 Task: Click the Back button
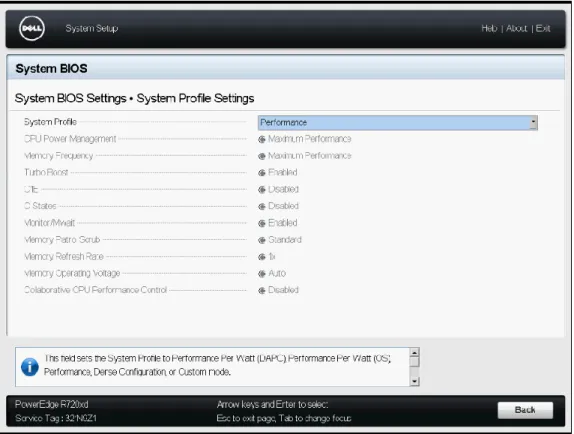click(x=525, y=410)
